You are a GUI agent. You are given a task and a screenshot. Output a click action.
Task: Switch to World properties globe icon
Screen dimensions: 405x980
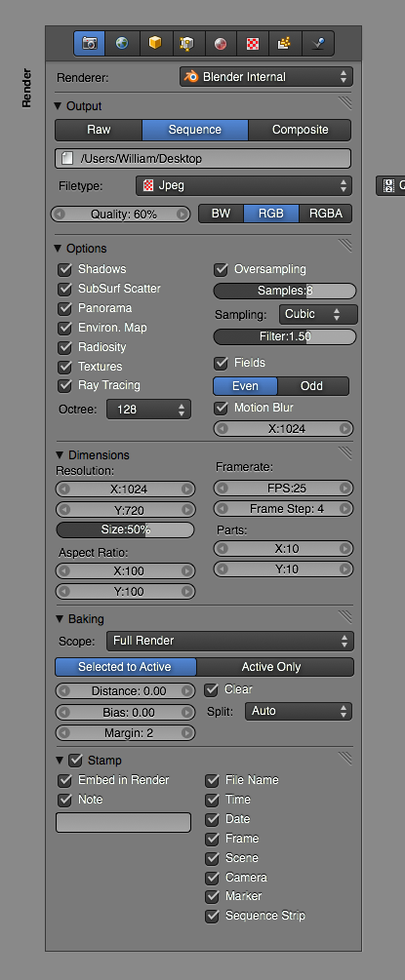pos(122,43)
